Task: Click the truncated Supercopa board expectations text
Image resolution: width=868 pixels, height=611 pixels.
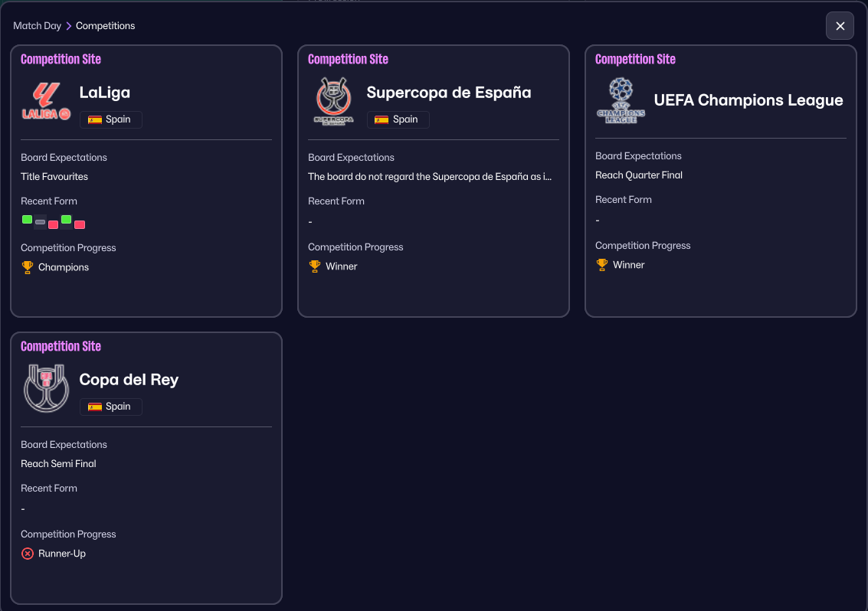Action: coord(429,177)
